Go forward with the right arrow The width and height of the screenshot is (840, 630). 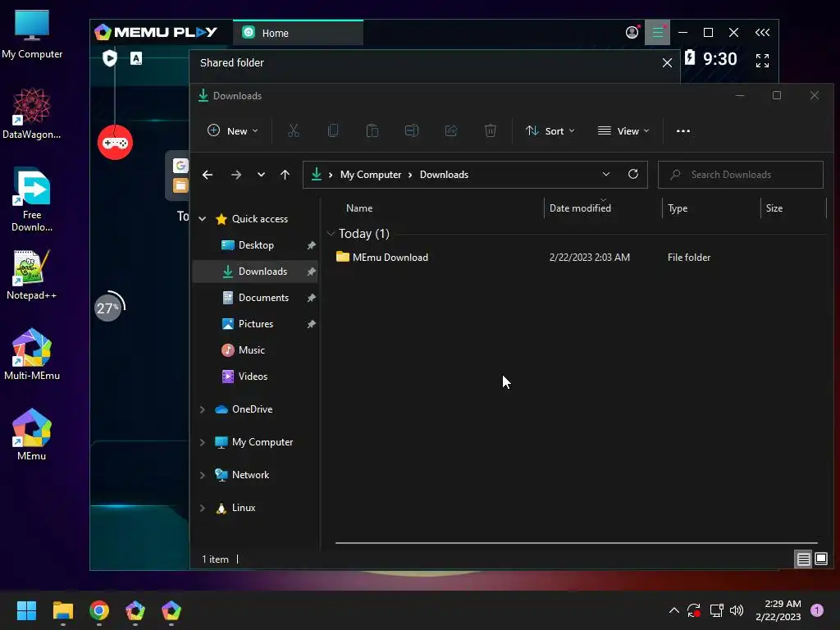(x=235, y=175)
